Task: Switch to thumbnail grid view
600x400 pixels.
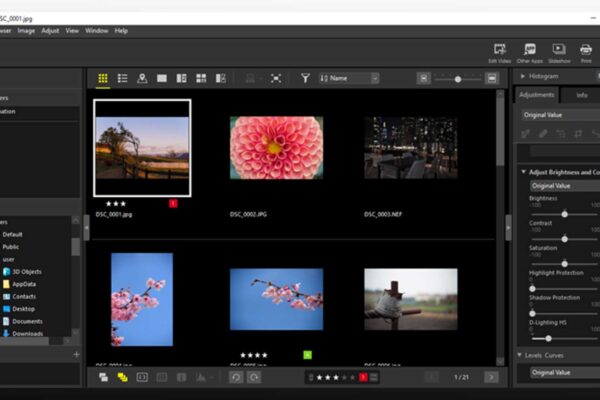Action: point(103,78)
